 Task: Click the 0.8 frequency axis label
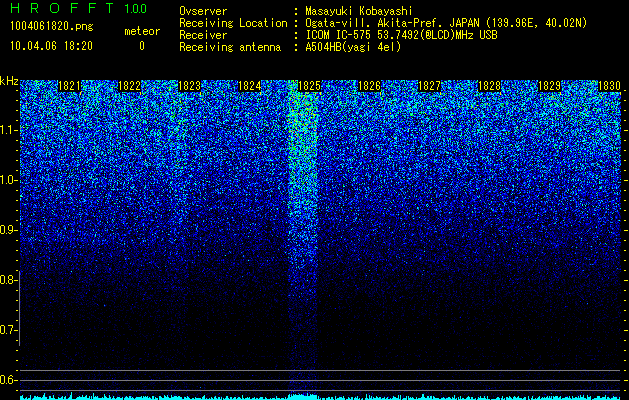[7, 280]
